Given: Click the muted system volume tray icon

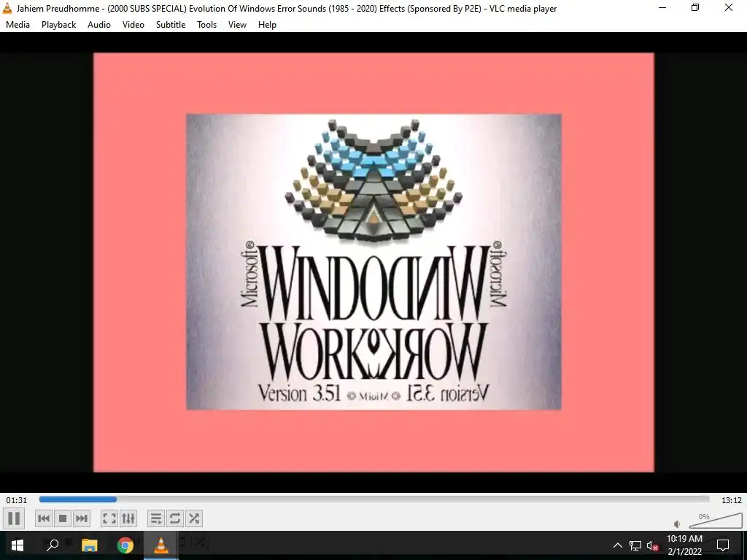Looking at the screenshot, I should click(x=652, y=545).
